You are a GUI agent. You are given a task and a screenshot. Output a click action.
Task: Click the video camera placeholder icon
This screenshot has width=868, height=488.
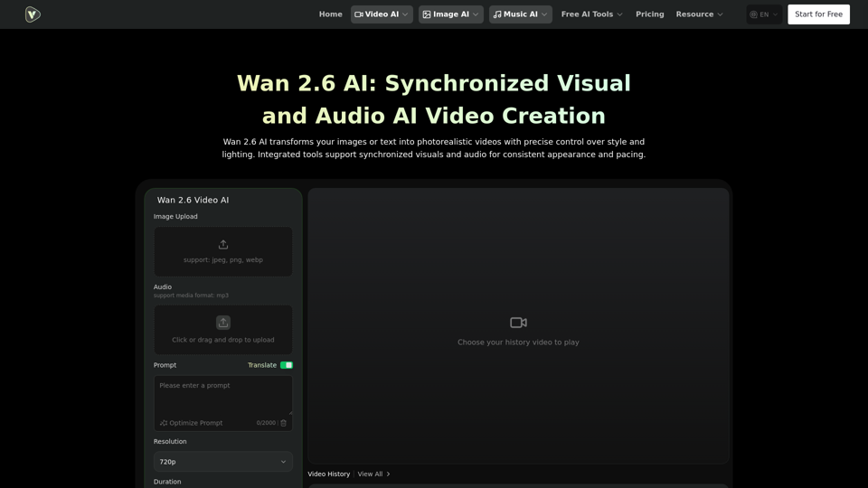[x=518, y=323]
